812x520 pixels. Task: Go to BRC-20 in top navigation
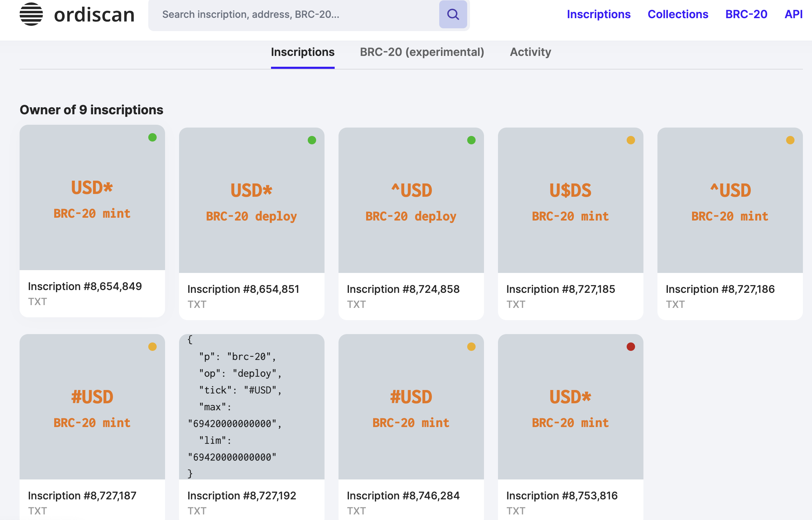coord(746,14)
